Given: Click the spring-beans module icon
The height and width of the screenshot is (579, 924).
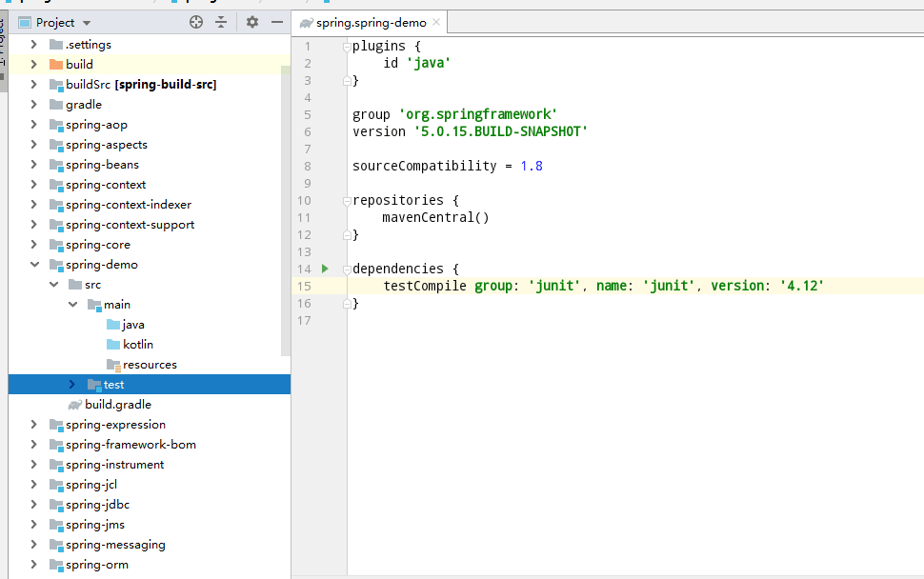Looking at the screenshot, I should coord(56,165).
